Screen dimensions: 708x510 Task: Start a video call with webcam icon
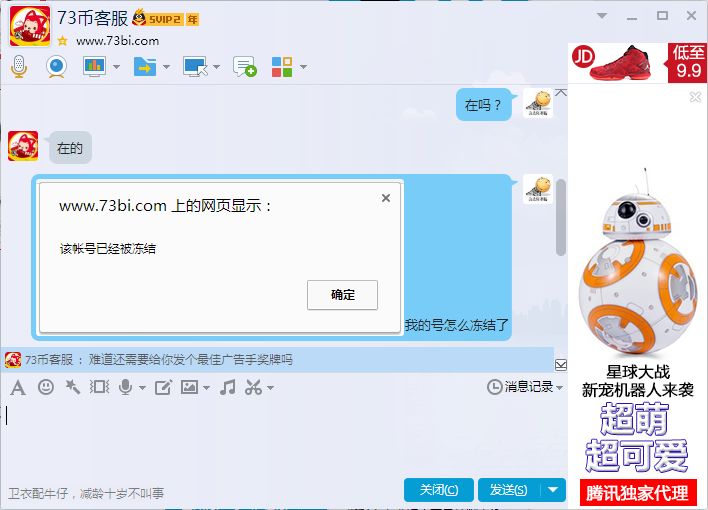click(56, 66)
